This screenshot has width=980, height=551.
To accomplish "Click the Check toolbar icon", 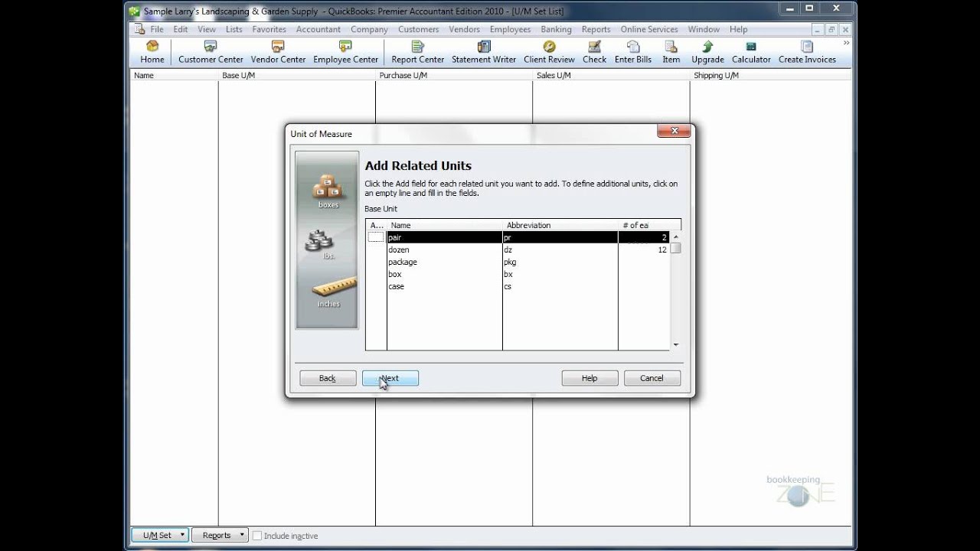I will click(594, 53).
